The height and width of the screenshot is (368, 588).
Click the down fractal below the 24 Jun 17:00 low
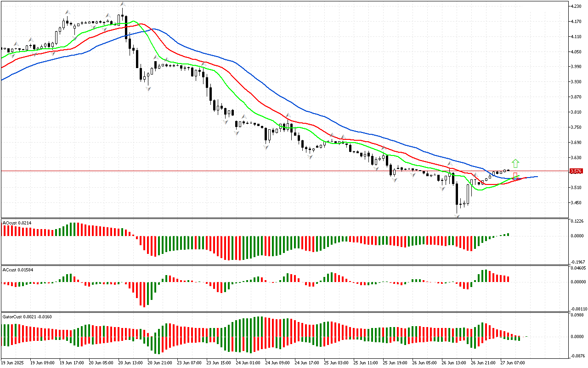[310, 157]
